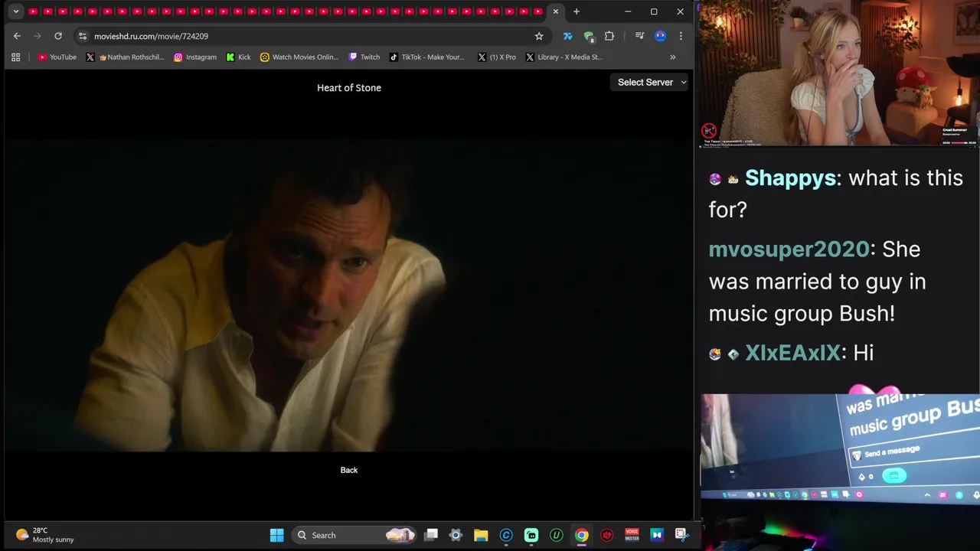Image resolution: width=980 pixels, height=551 pixels.
Task: Click username mvosuper2020 in chat overlay
Action: (x=789, y=249)
